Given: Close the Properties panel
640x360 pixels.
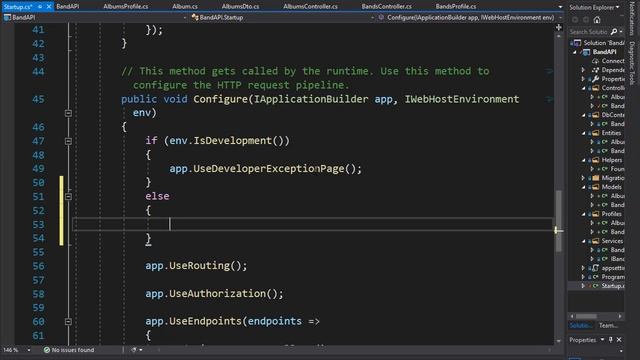Looking at the screenshot, I should pyautogui.click(x=619, y=340).
